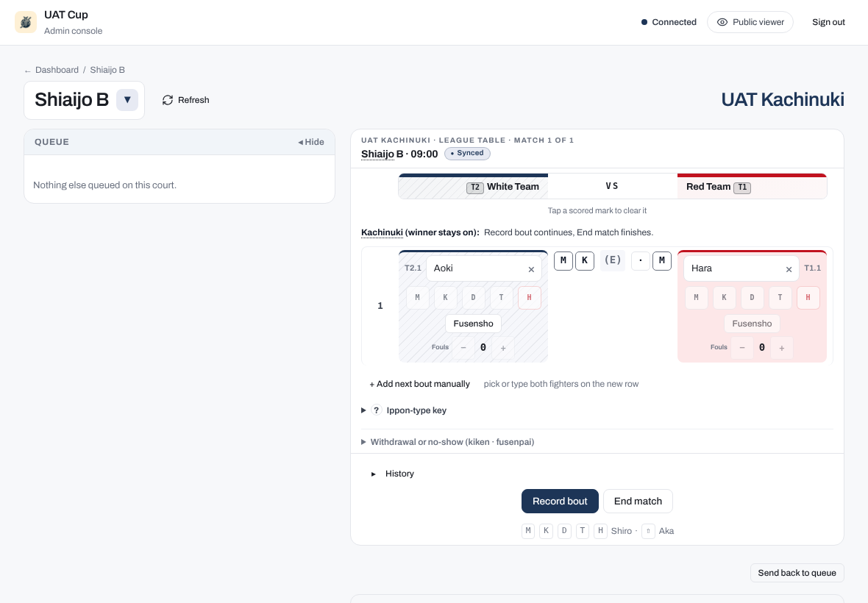868x603 pixels.
Task: Click the End match button
Action: click(638, 502)
